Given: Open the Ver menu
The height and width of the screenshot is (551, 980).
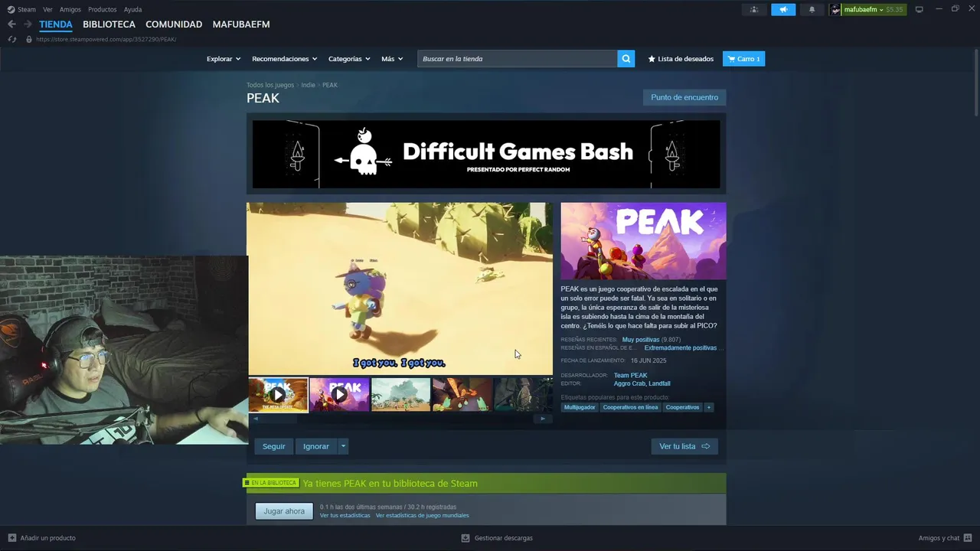Looking at the screenshot, I should (x=47, y=9).
